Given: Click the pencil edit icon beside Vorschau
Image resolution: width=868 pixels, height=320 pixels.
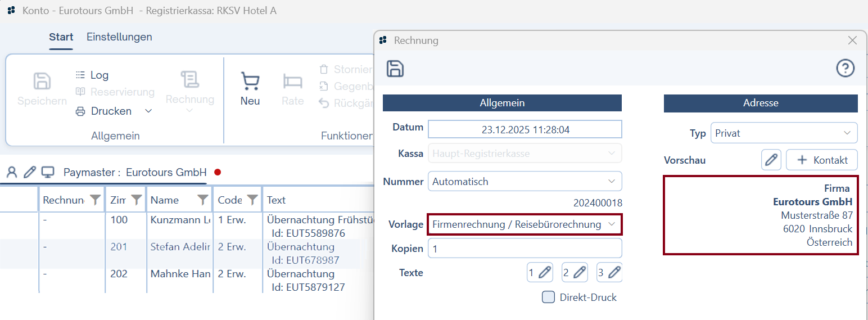Looking at the screenshot, I should point(772,160).
